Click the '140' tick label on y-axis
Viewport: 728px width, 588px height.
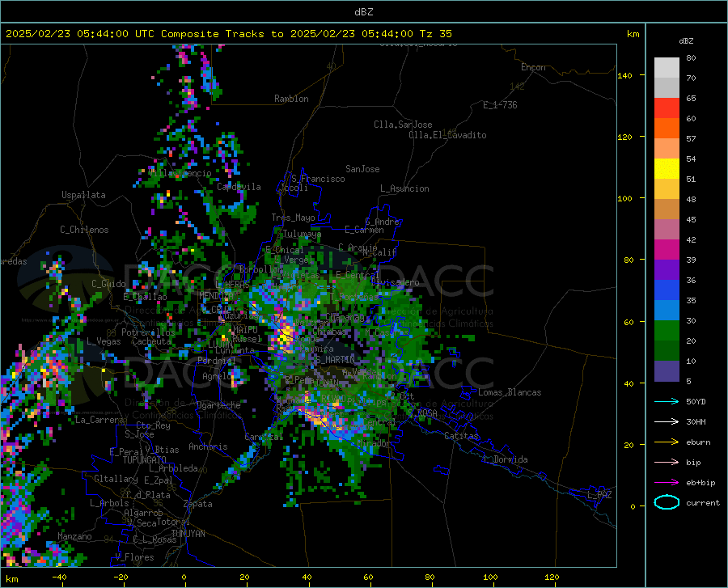coord(625,75)
